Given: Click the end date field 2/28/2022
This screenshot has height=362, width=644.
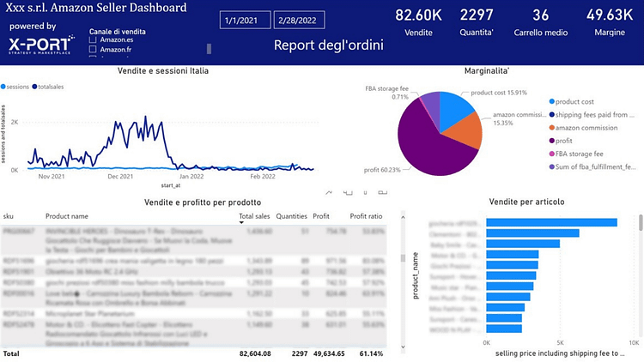Looking at the screenshot, I should pos(300,19).
